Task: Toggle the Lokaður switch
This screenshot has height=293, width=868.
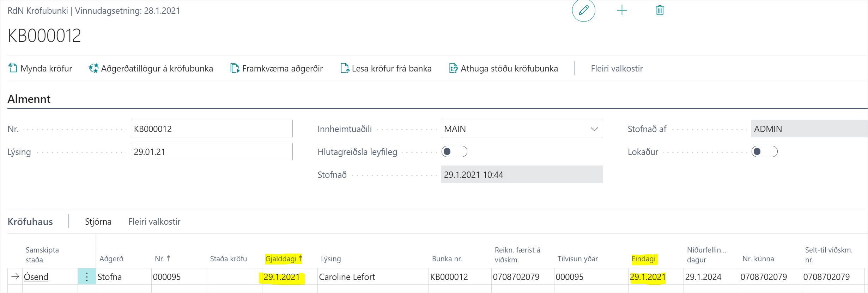Action: coord(764,152)
